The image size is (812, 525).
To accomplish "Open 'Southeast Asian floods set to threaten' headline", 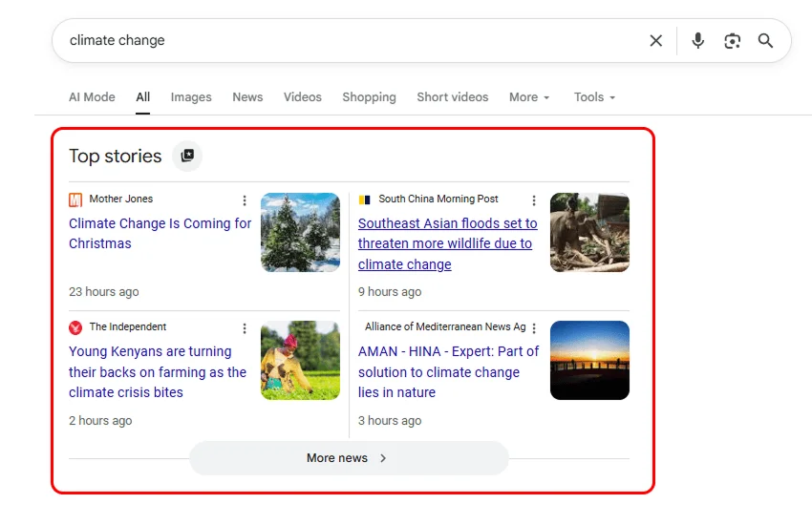I will 448,243.
